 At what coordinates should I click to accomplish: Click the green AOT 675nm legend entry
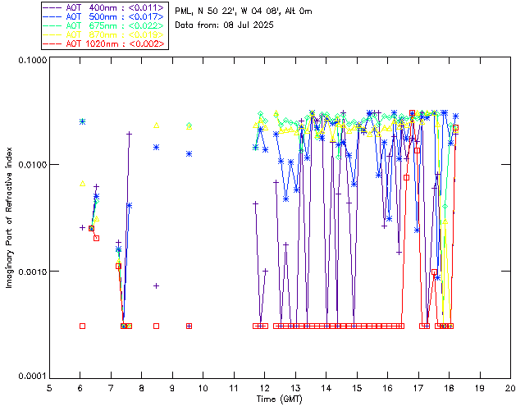104,25
